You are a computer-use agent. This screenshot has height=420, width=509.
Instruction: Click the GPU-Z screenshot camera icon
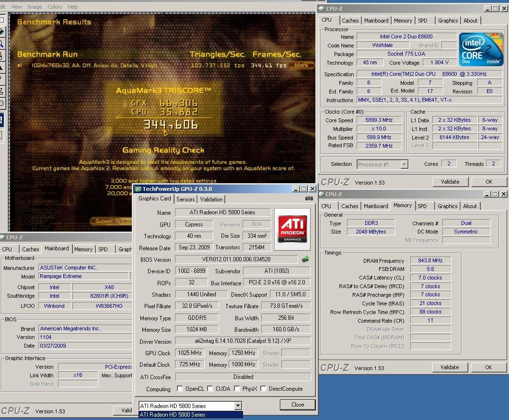pyautogui.click(x=309, y=198)
